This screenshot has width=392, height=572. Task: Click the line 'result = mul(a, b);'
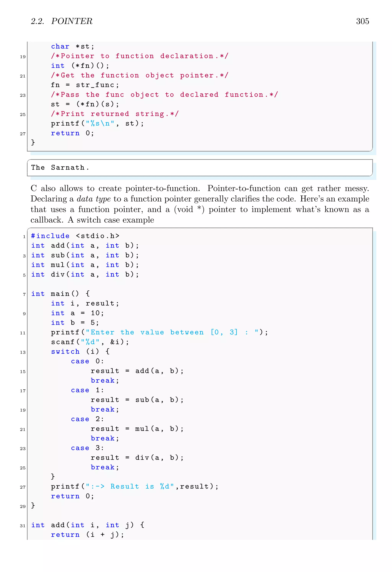137,428
